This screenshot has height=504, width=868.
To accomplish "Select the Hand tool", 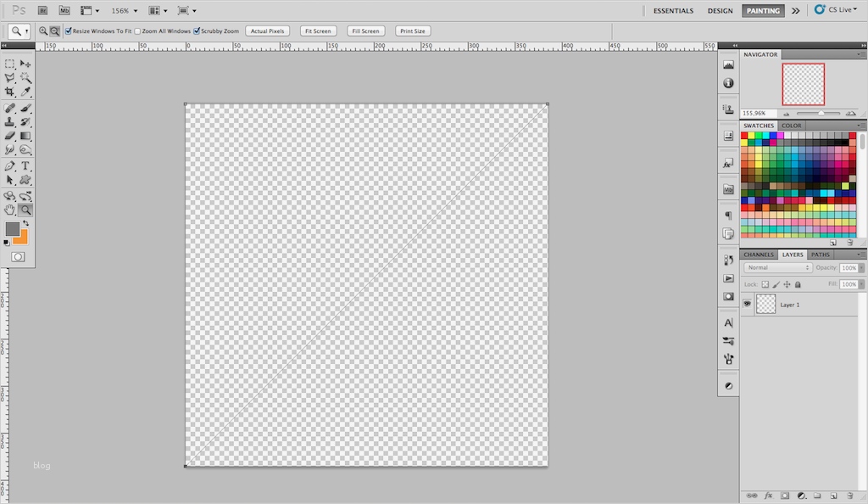I will click(x=10, y=210).
